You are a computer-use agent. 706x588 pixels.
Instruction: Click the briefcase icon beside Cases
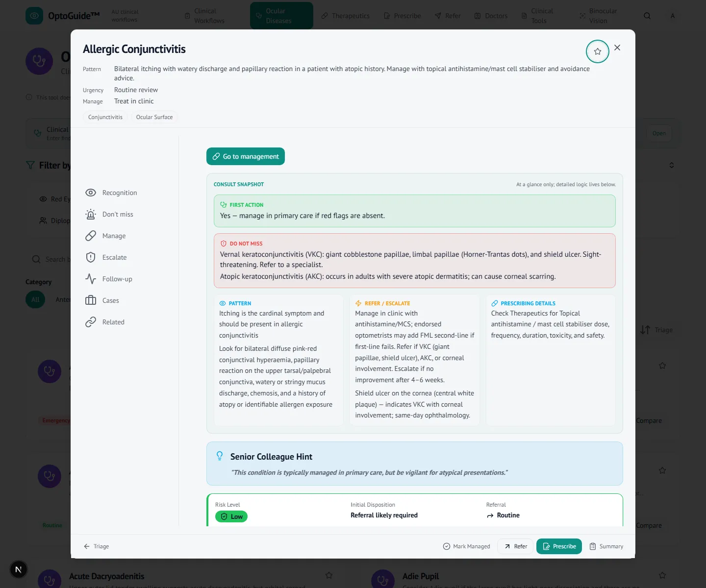[91, 300]
